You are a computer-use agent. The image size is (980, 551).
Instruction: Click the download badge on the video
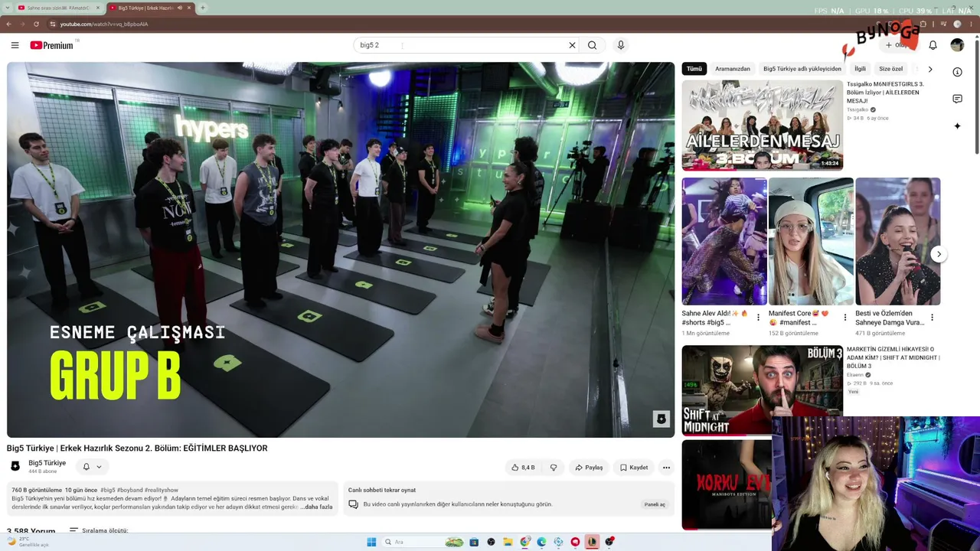coord(661,419)
